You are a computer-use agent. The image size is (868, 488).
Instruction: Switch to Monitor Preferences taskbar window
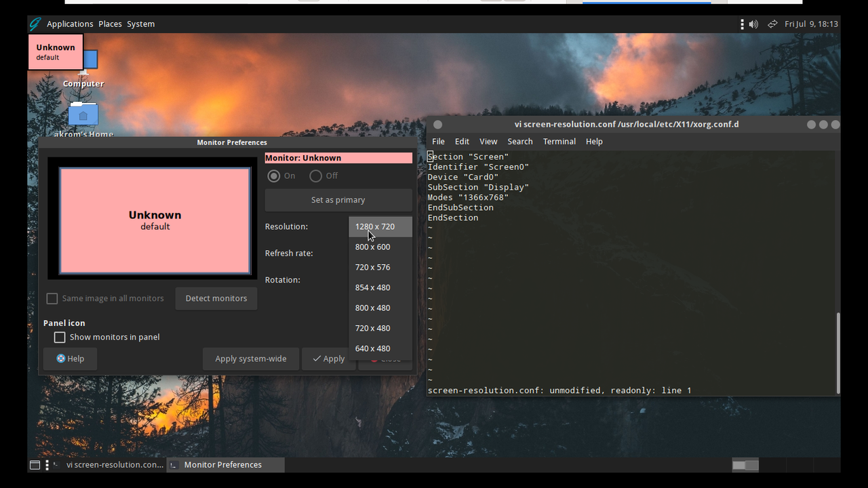[226, 465]
